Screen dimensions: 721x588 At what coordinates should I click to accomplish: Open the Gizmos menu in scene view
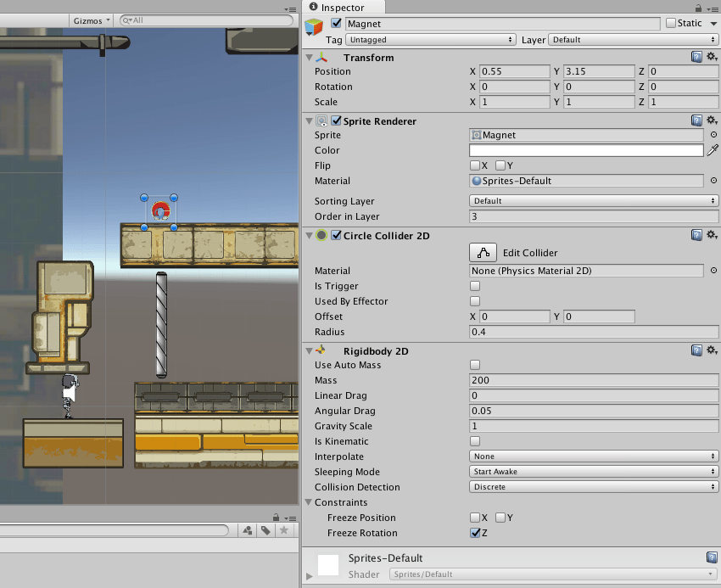coord(91,20)
